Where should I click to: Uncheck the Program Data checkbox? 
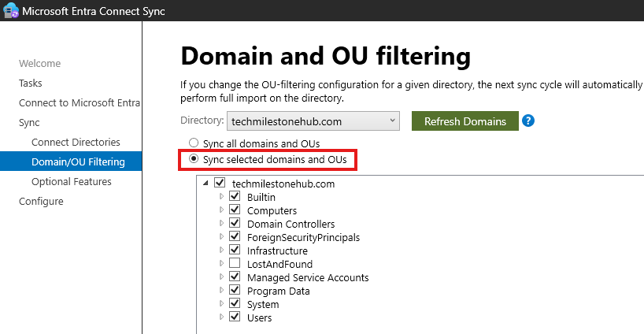point(235,290)
